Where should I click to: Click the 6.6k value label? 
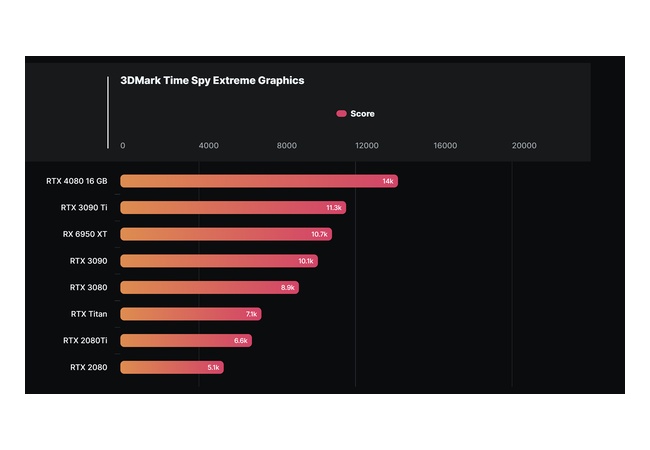[241, 340]
